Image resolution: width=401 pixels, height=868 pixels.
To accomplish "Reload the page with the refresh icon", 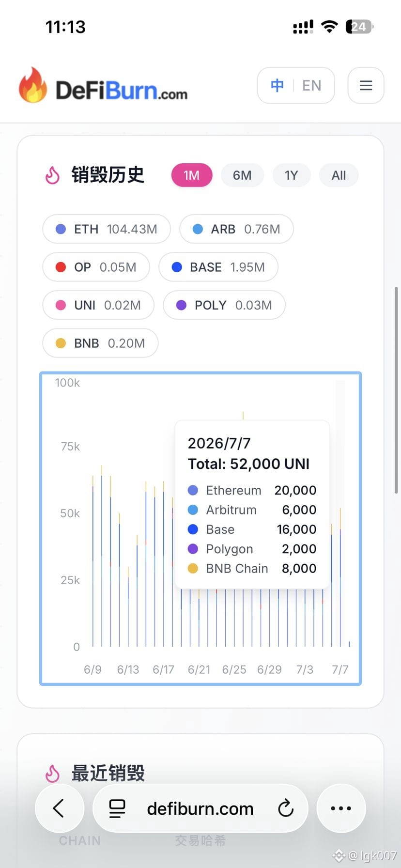I will (x=286, y=808).
